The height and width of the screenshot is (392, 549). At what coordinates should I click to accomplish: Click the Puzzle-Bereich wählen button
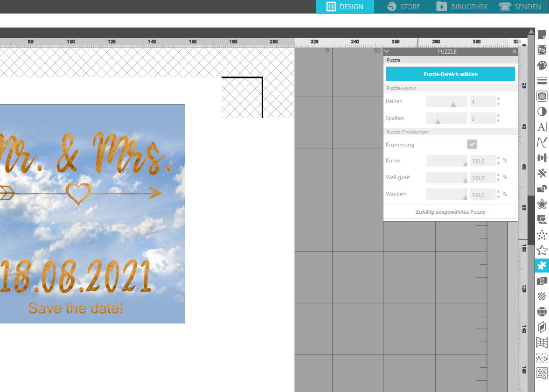click(x=450, y=74)
